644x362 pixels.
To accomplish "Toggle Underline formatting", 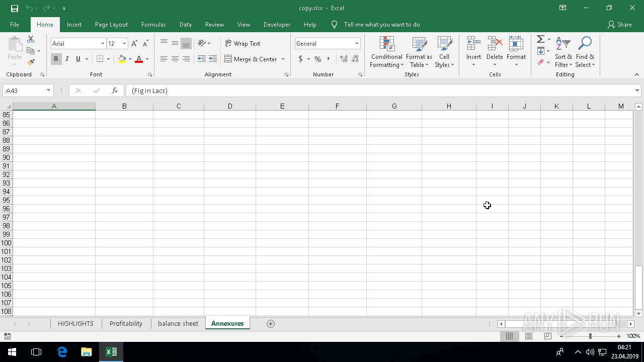I will [78, 59].
